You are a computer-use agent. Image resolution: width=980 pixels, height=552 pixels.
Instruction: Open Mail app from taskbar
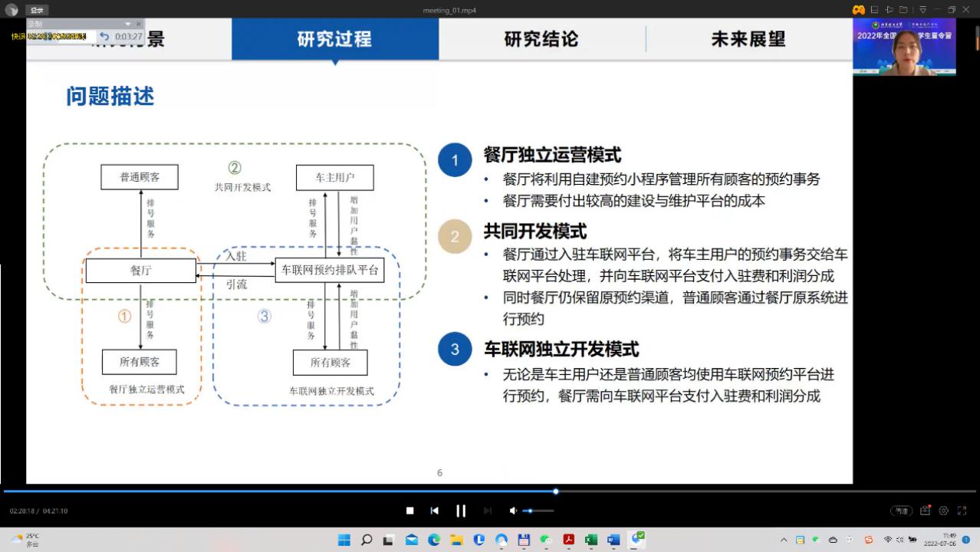(412, 540)
